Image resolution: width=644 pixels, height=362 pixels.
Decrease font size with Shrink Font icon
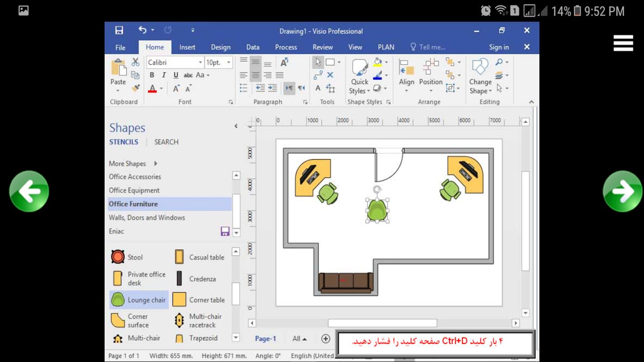click(188, 88)
